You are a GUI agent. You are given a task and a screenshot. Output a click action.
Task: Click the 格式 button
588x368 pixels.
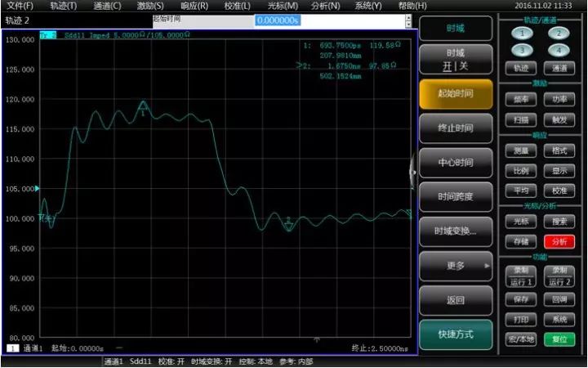pyautogui.click(x=559, y=151)
